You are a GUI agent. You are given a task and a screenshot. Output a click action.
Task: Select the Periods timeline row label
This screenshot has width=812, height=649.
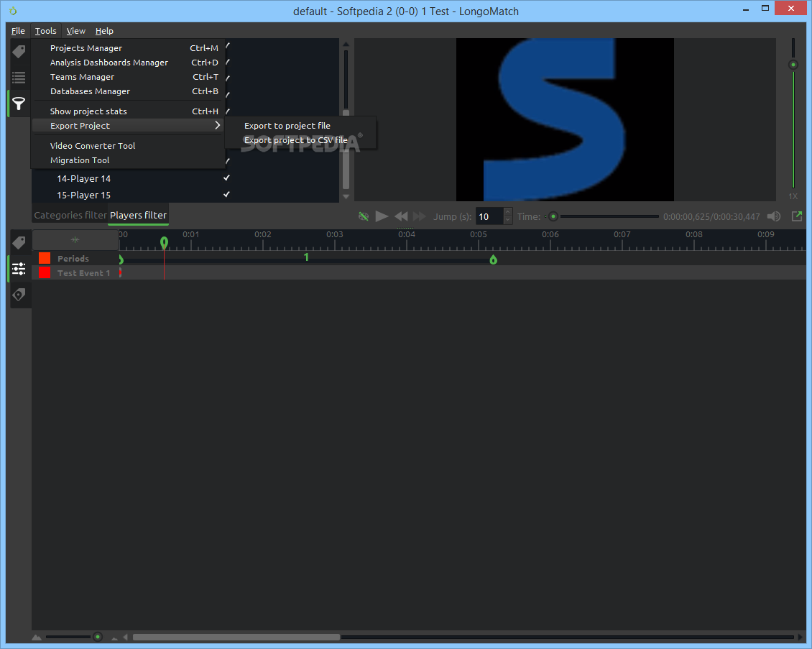pos(73,259)
